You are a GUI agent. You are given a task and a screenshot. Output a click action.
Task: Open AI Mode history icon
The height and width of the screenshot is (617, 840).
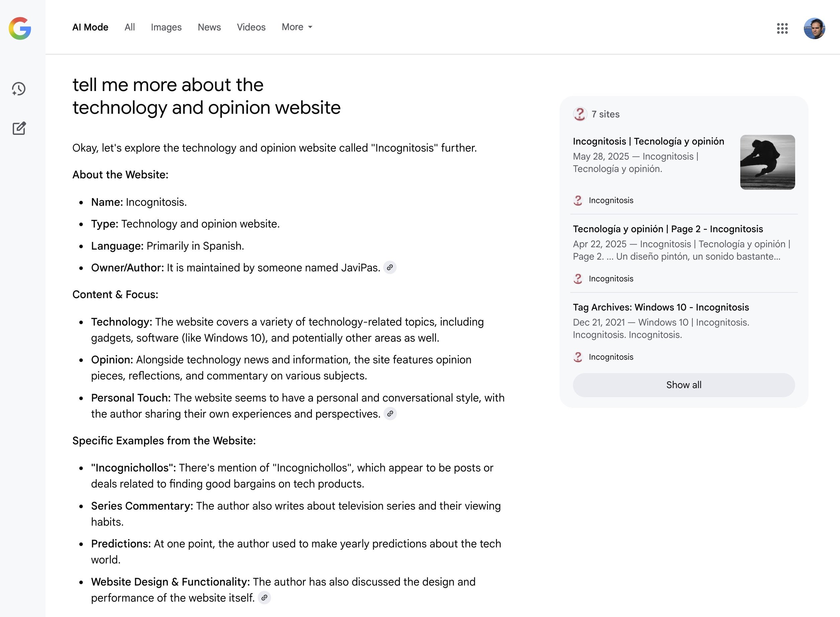(x=19, y=89)
